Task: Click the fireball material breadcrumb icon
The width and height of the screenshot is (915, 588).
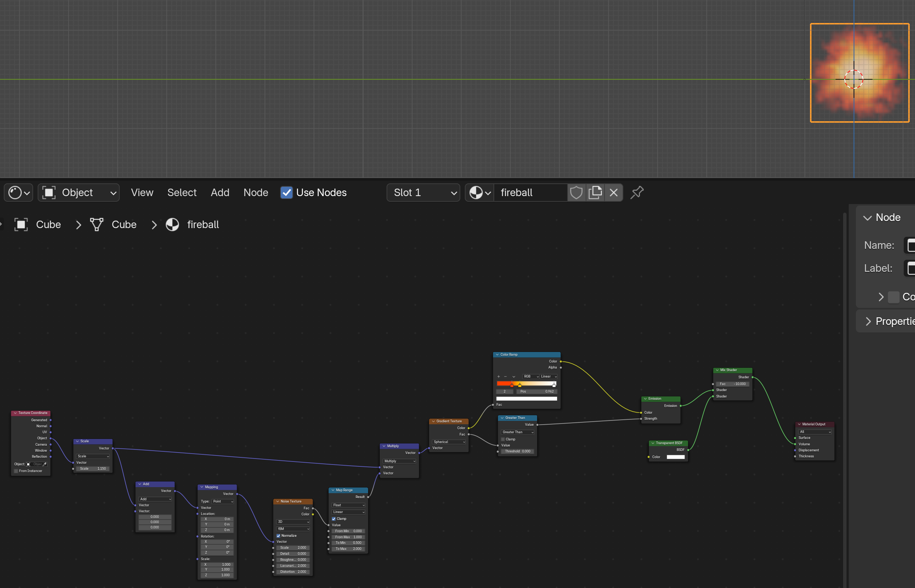Action: [172, 224]
